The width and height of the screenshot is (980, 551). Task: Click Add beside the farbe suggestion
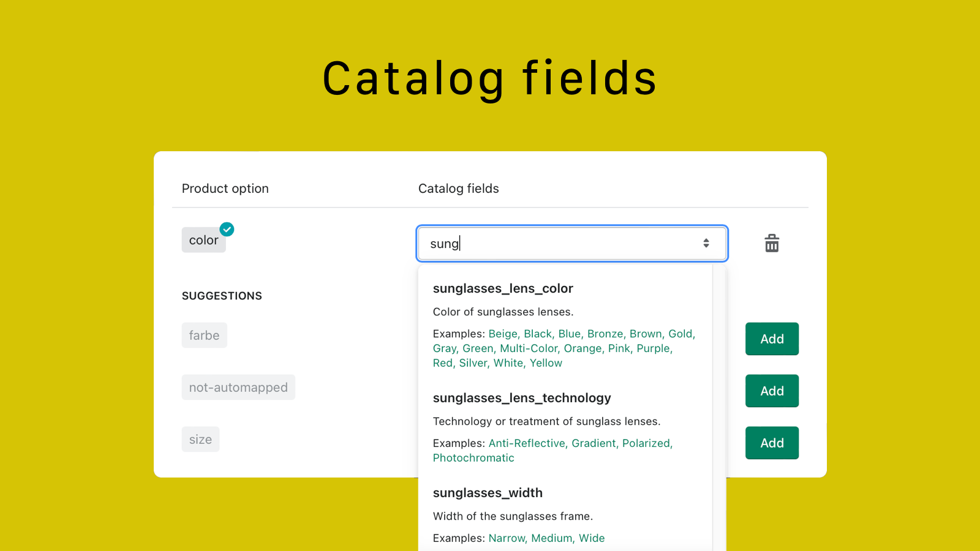point(772,339)
